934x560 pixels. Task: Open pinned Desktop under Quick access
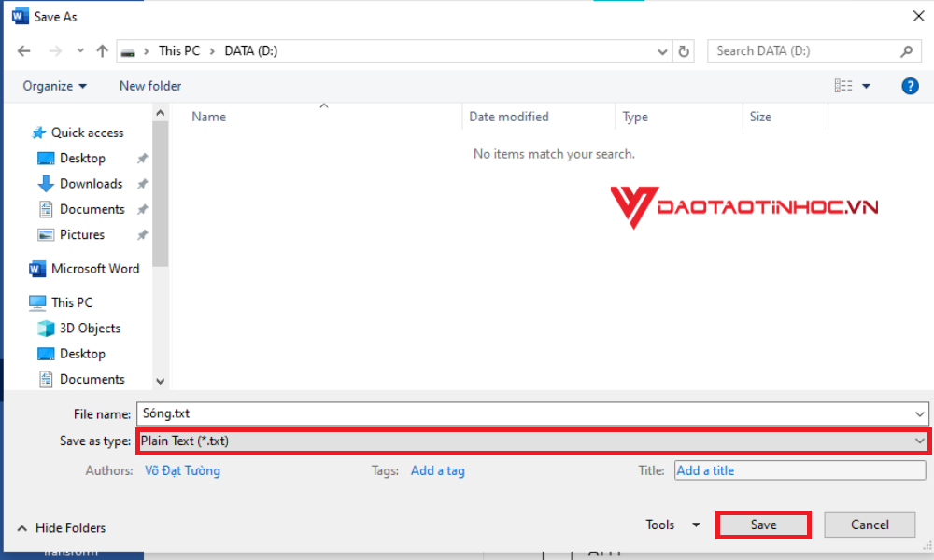(82, 159)
